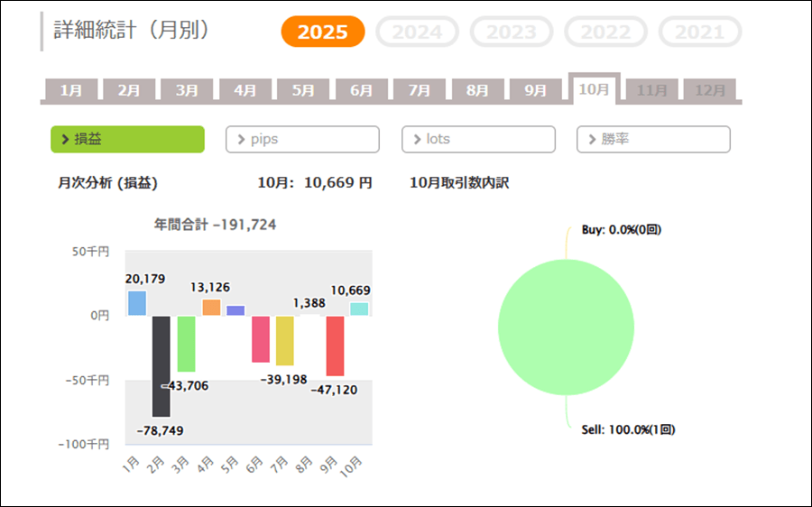Select the red September loss bar

(x=335, y=346)
